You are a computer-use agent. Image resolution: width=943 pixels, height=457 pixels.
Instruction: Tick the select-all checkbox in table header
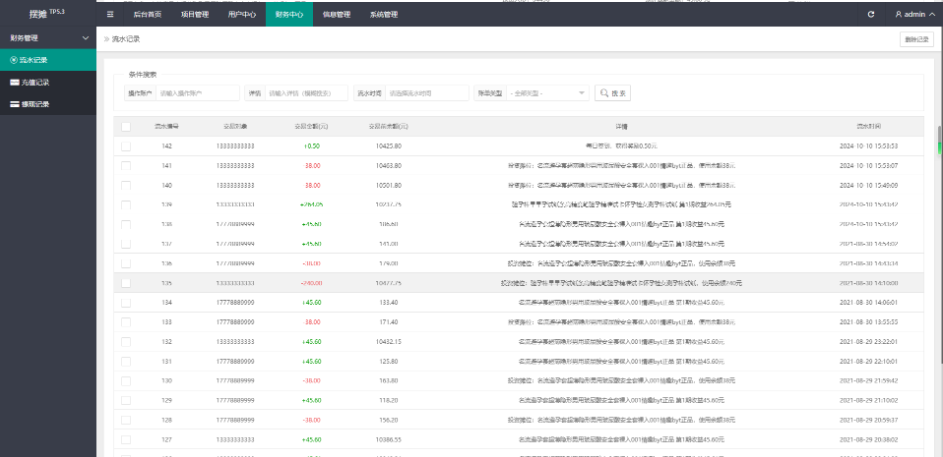pos(126,127)
